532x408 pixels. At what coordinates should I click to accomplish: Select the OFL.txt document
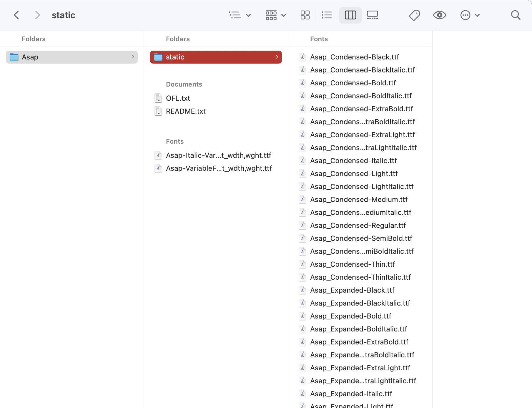(x=178, y=98)
